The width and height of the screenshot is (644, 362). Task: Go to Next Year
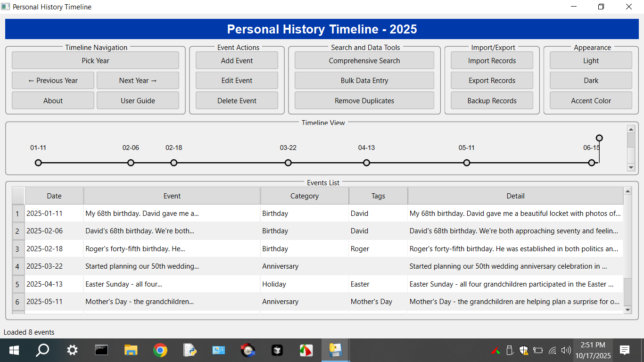(x=138, y=81)
